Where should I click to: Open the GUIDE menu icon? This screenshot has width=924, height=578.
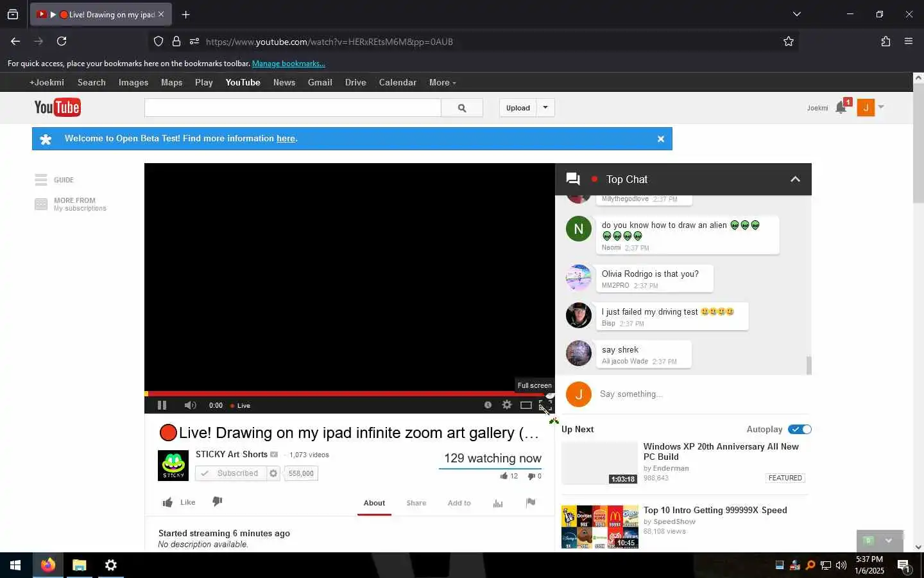click(41, 180)
